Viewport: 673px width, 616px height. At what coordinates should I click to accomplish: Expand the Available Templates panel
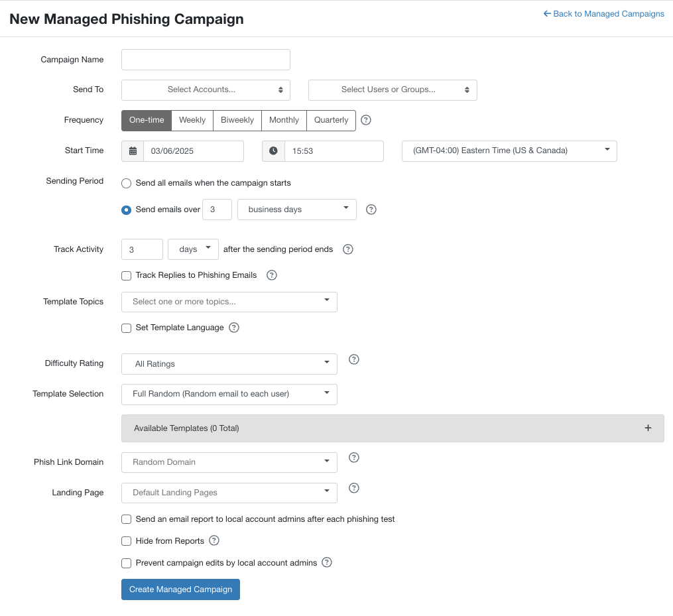coord(648,428)
